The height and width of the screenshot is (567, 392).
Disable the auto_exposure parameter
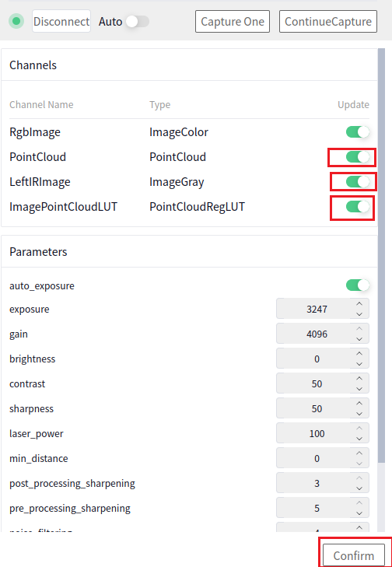click(x=358, y=285)
